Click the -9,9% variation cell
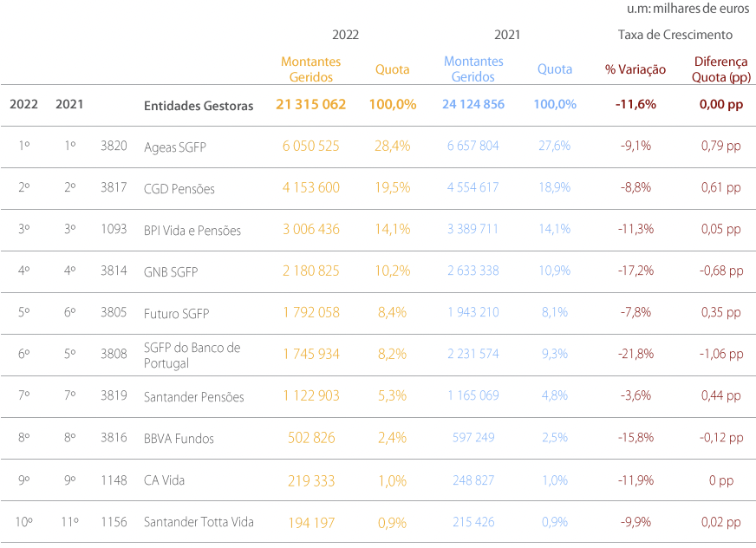Image resolution: width=756 pixels, height=548 pixels. [x=635, y=521]
